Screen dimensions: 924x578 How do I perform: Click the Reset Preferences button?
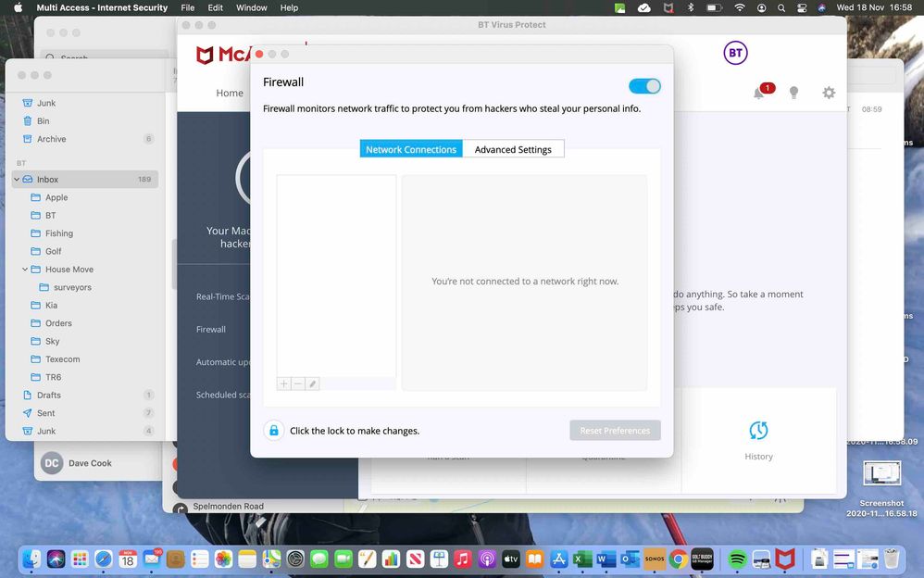[615, 431]
